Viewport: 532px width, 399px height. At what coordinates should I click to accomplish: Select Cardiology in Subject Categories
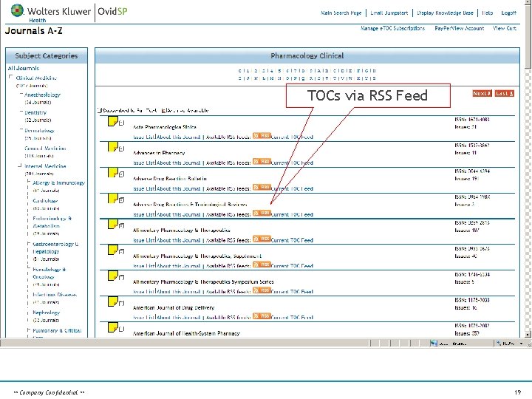click(45, 200)
